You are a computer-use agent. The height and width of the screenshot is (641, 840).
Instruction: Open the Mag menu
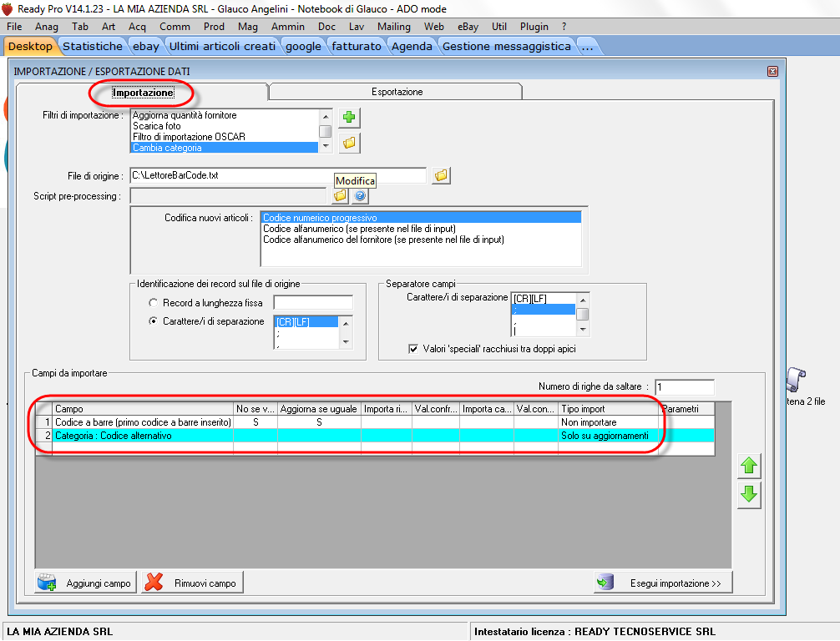click(x=248, y=26)
